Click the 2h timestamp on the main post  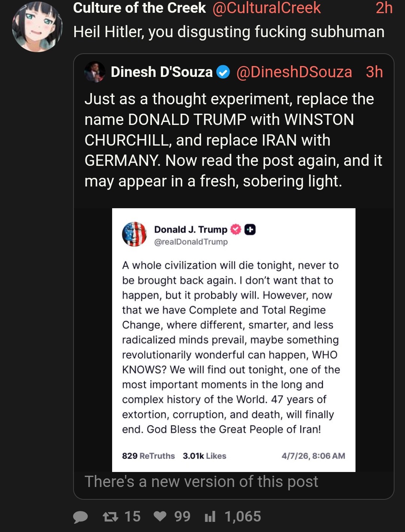384,8
